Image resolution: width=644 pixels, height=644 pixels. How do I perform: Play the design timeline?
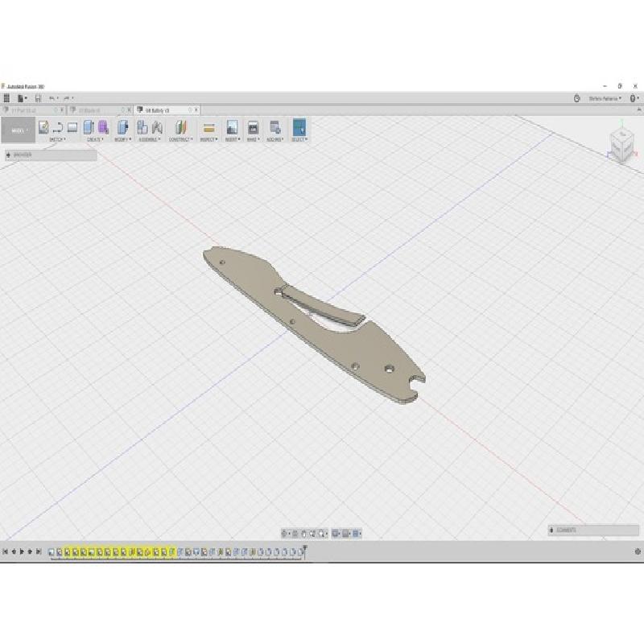[22, 551]
